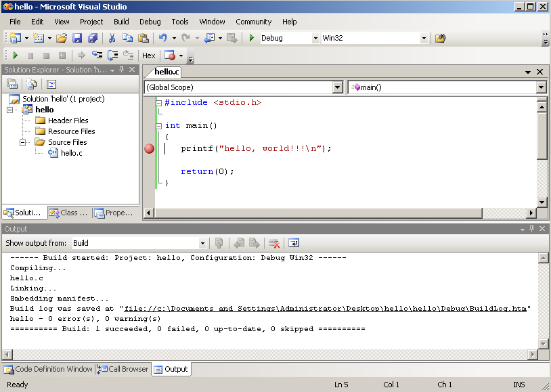Open the Global Scope dropdown
Viewport: 551px width, 392px height.
click(x=337, y=87)
